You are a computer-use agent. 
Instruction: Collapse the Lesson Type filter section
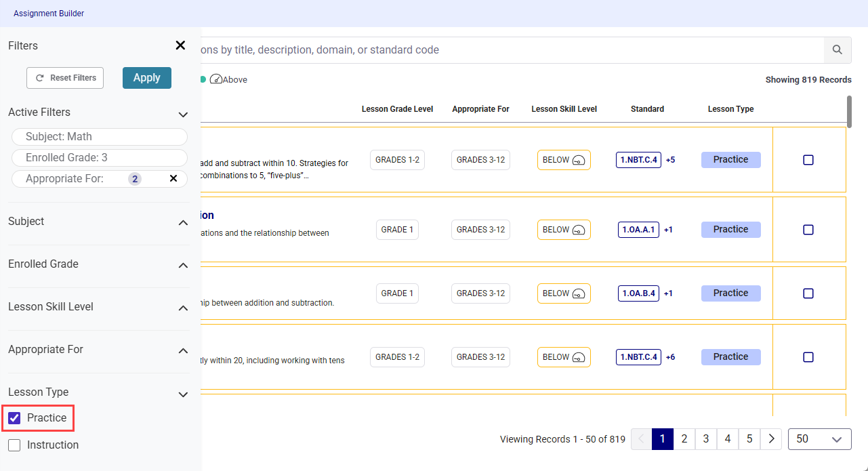(x=183, y=394)
